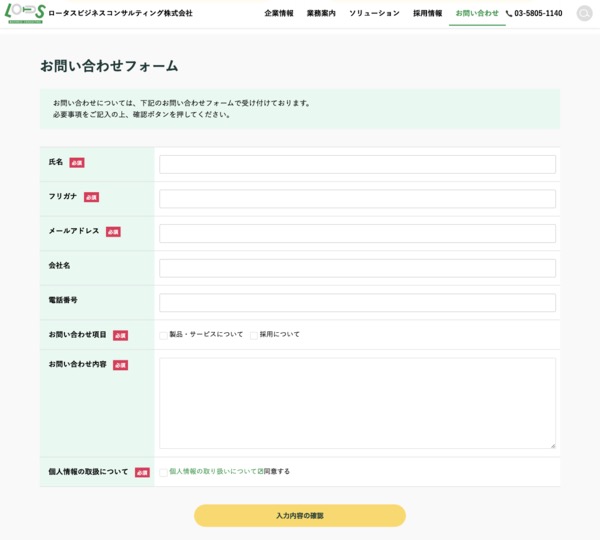The width and height of the screenshot is (600, 540).
Task: Focus the 電話番号 input field
Action: (357, 303)
